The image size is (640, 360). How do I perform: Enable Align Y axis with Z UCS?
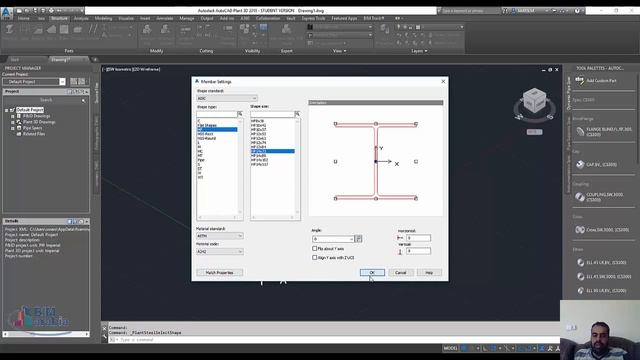(x=314, y=258)
